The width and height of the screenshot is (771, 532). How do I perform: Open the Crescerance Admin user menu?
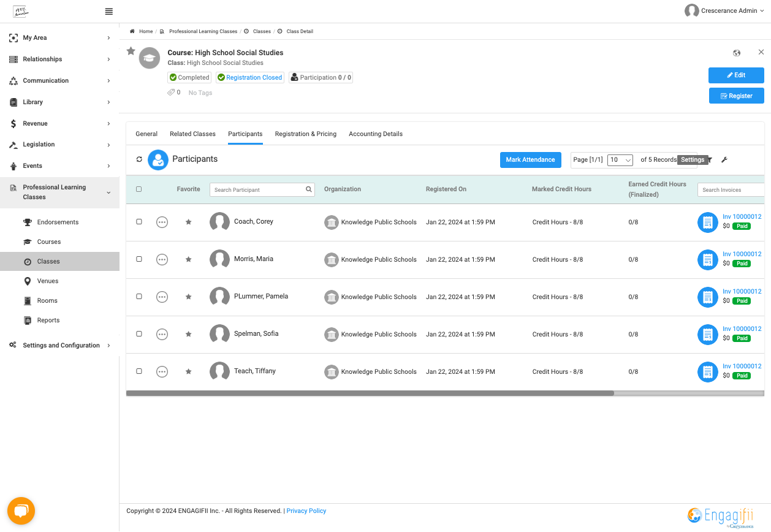[x=724, y=10]
